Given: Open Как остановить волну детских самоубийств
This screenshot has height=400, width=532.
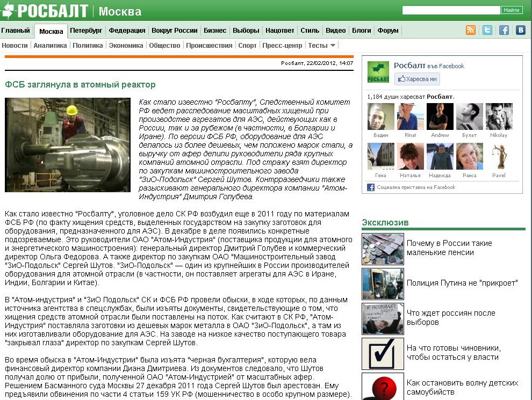Looking at the screenshot, I should point(462,388).
